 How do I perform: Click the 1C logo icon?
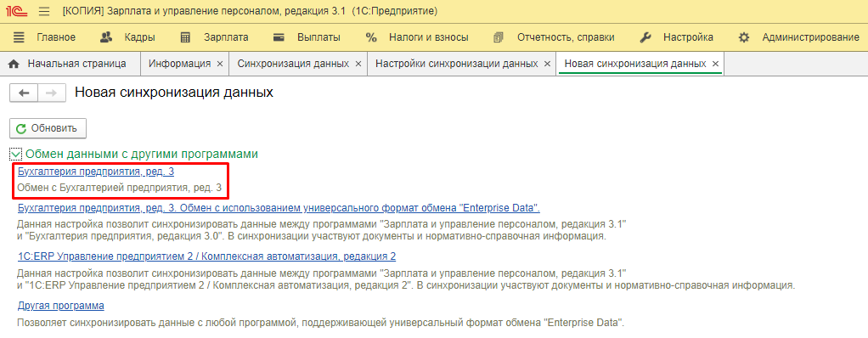click(17, 11)
